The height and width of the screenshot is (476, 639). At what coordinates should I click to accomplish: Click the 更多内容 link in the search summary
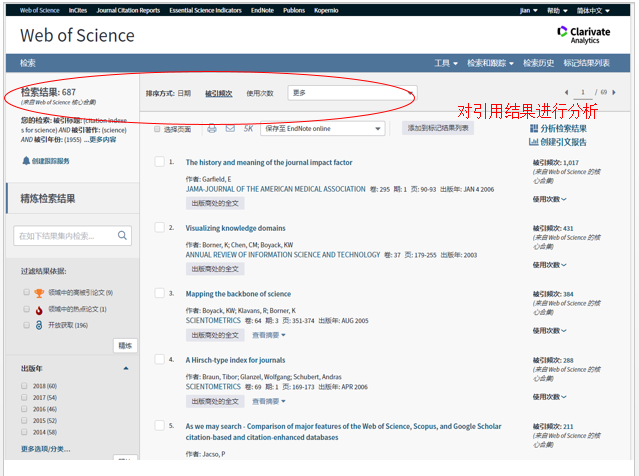(x=103, y=139)
